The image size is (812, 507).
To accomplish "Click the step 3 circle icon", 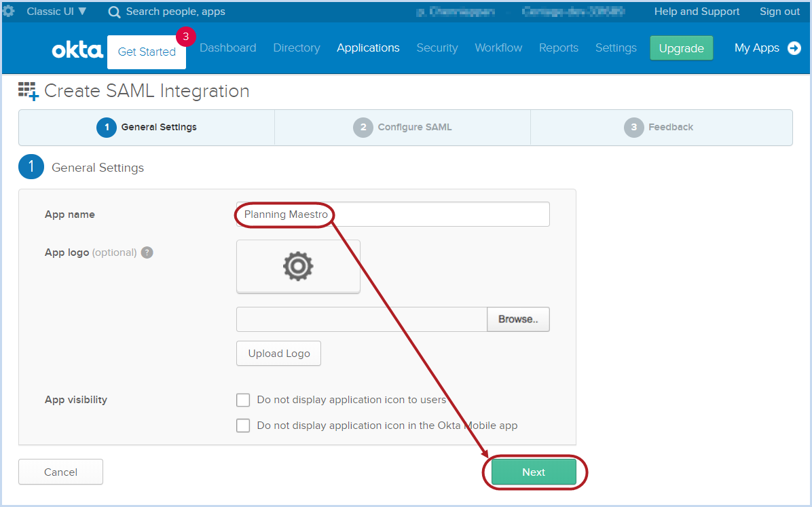I will (634, 128).
